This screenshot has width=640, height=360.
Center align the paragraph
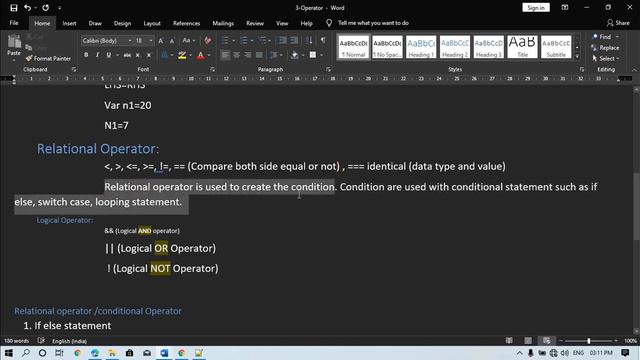(237, 55)
